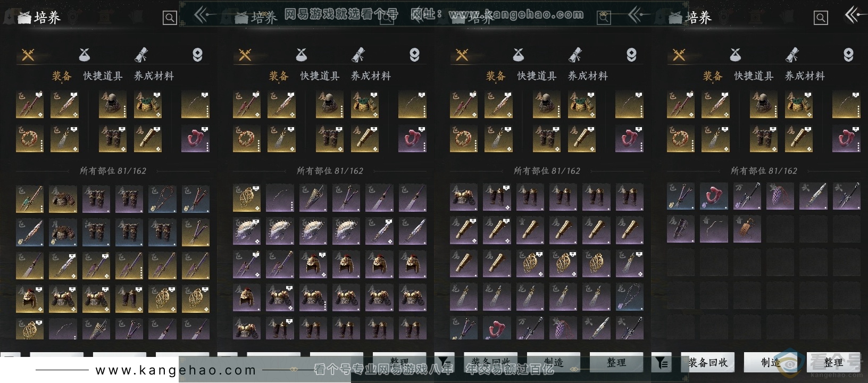Click the pouch category icon in leftmost panel
Viewport: 868px width, 383px height.
85,55
